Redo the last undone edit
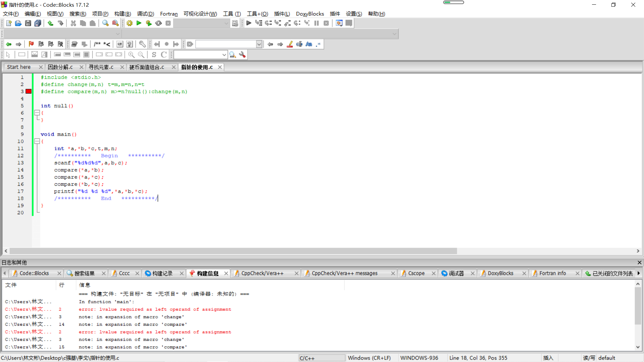This screenshot has height=362, width=644. [x=60, y=23]
